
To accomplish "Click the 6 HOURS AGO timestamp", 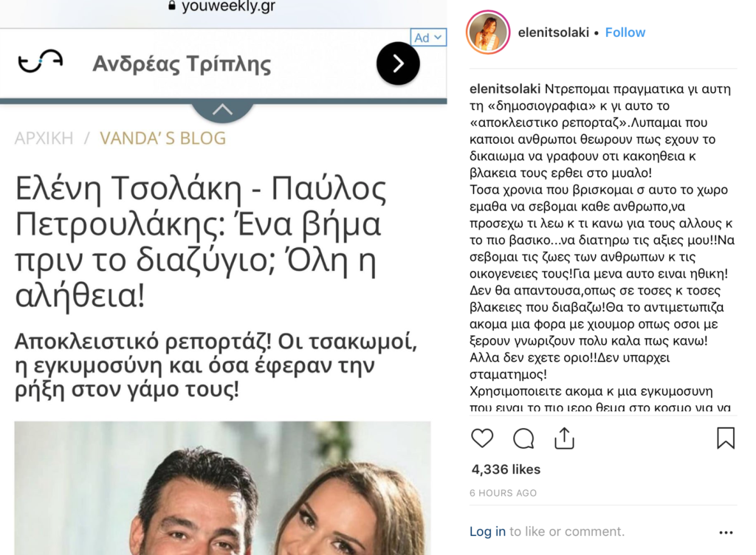I will pos(503,493).
